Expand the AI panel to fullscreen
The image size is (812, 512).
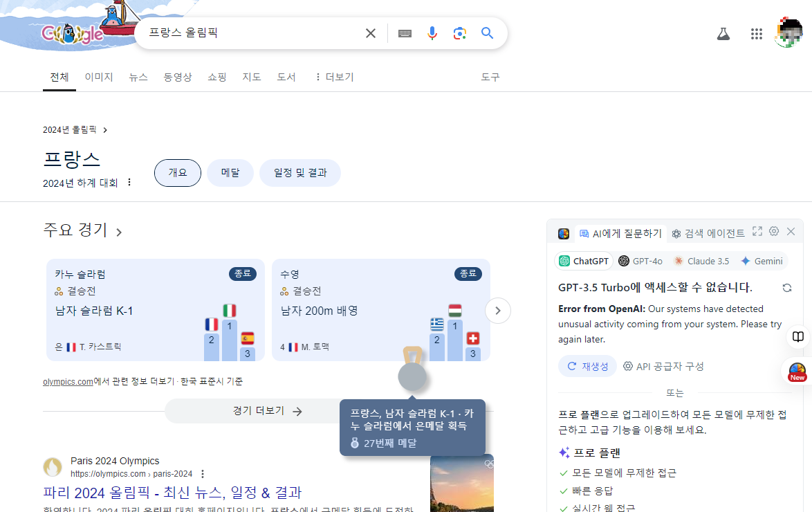tap(757, 231)
